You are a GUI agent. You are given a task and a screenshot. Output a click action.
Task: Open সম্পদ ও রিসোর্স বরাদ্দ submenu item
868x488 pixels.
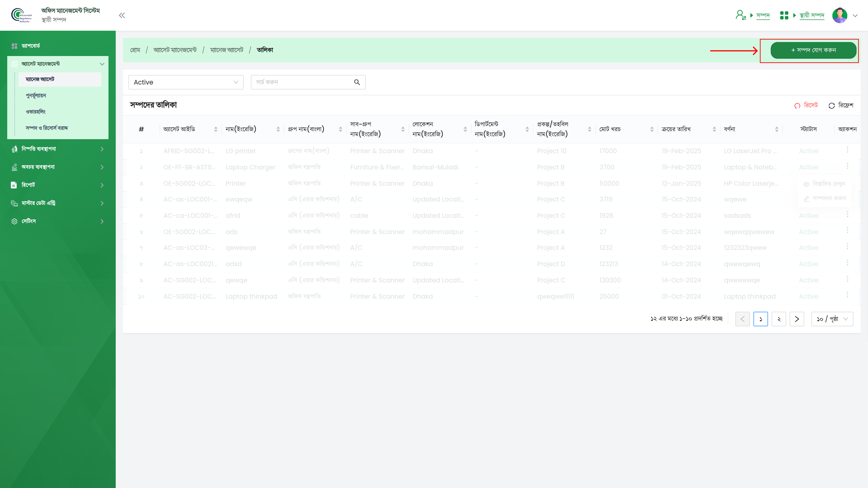point(47,128)
